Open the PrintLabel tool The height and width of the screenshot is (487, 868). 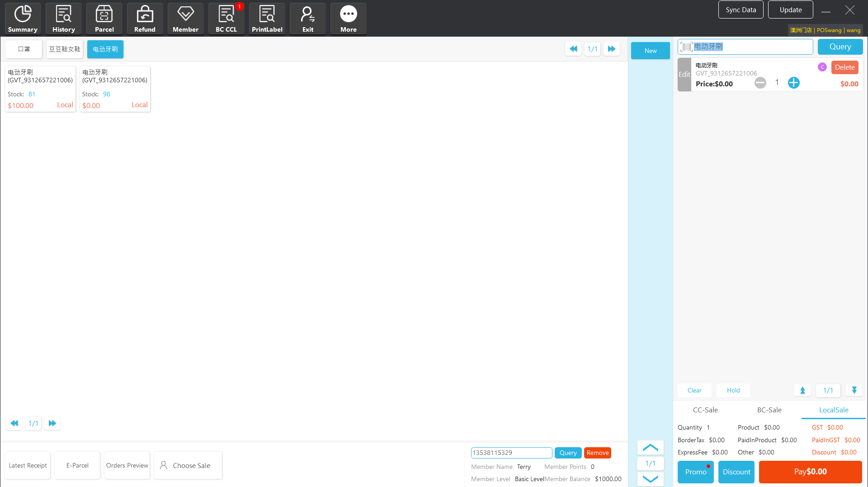coord(267,19)
